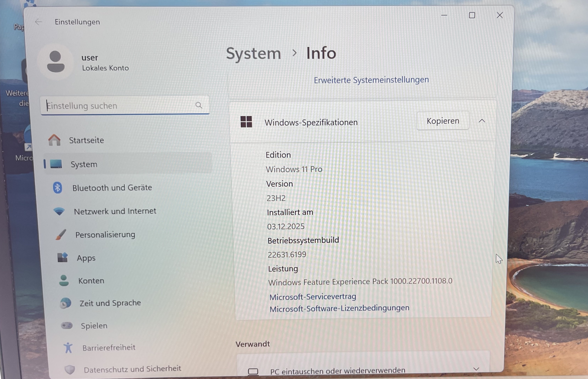Click the search magnifier icon
Viewport: 588px width, 379px height.
[x=199, y=105]
